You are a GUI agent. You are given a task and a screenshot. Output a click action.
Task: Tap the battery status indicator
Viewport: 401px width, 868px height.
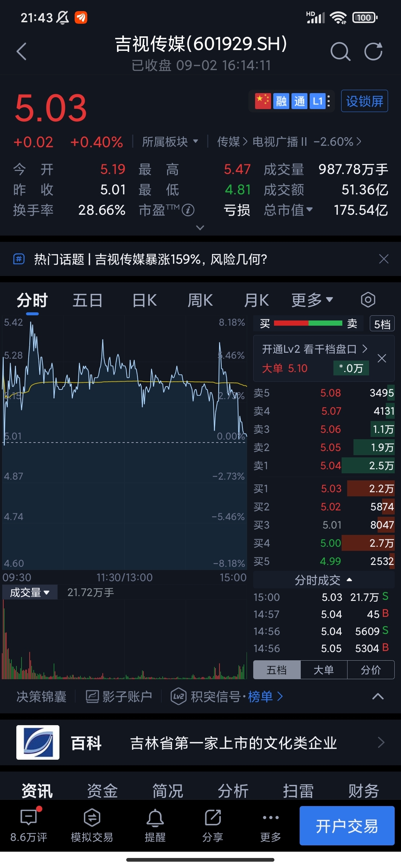pyautogui.click(x=365, y=17)
